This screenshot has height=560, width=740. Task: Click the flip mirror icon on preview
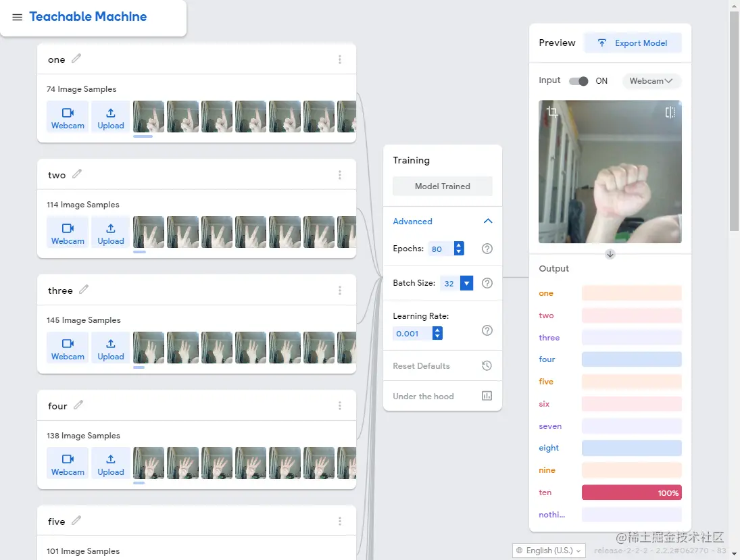tap(670, 112)
